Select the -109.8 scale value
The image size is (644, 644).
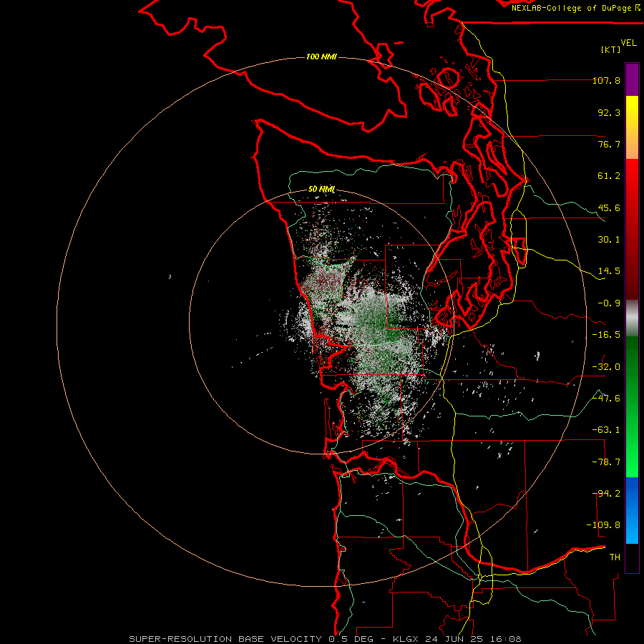[x=603, y=525]
